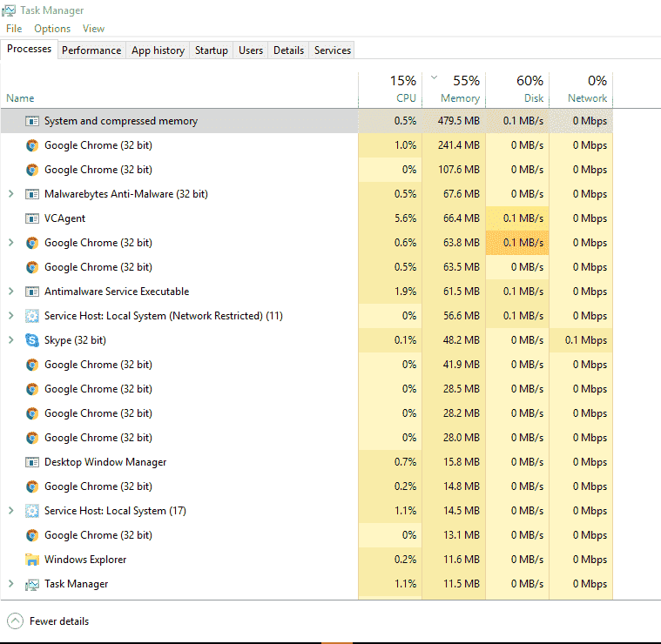
Task: Click the 11.6 MB memory cell
Action: coord(454,560)
